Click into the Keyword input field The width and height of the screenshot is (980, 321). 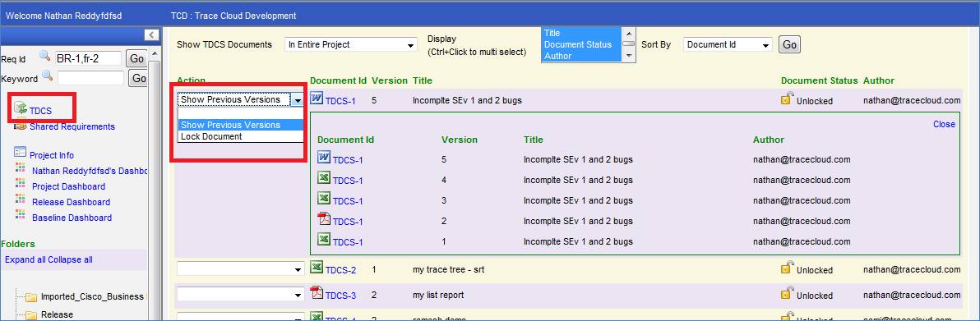90,78
